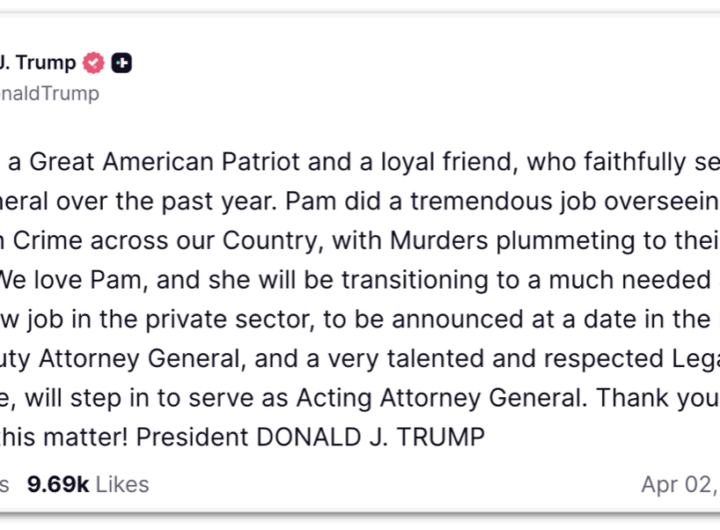Open the 'naldTrump' account handle
Screen dimensions: 720x530
click(x=50, y=93)
